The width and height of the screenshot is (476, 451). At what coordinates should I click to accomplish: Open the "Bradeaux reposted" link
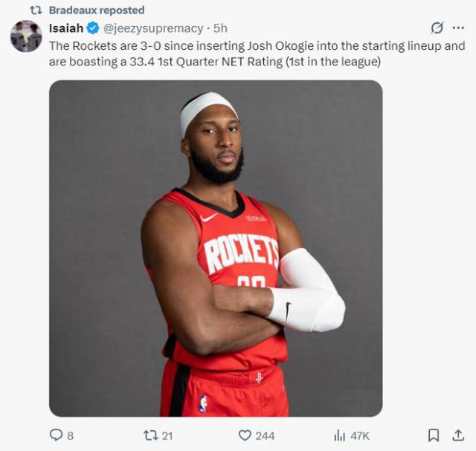(x=97, y=10)
